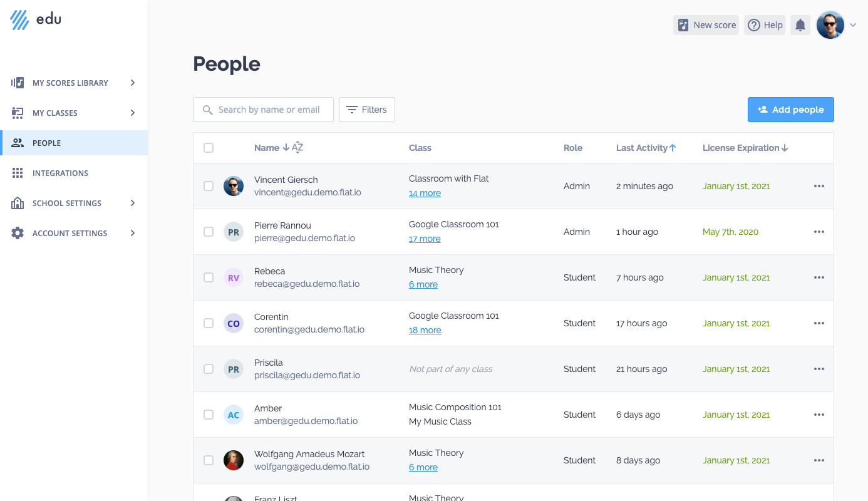
Task: Open My Classes menu item
Action: pos(74,113)
